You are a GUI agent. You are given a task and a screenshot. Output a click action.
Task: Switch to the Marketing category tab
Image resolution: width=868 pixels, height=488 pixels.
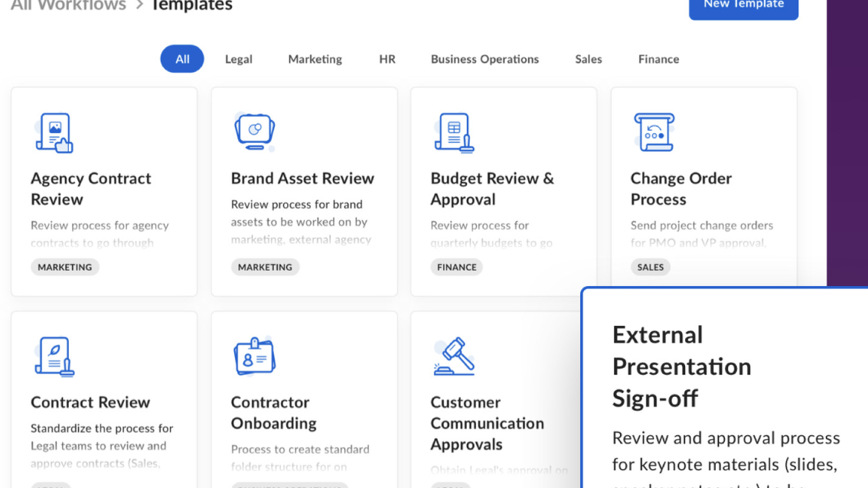315,59
